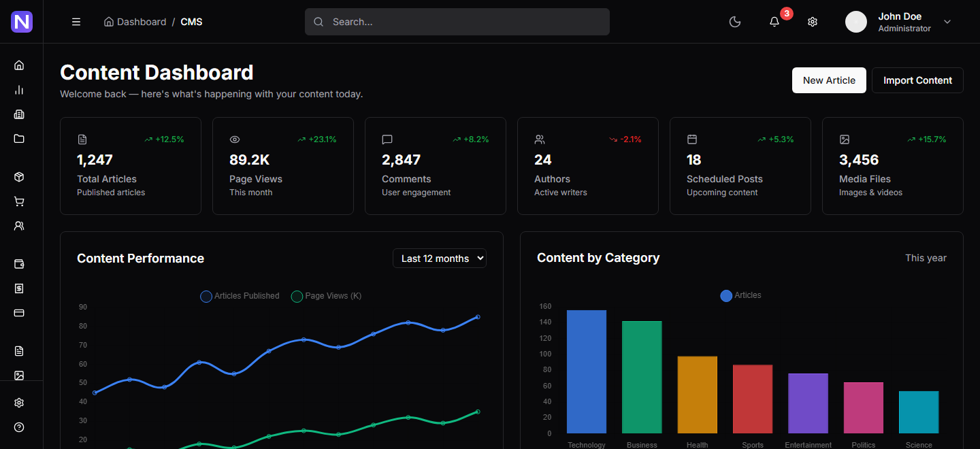Click the Business green bar
This screenshot has height=449, width=980.
coord(642,377)
